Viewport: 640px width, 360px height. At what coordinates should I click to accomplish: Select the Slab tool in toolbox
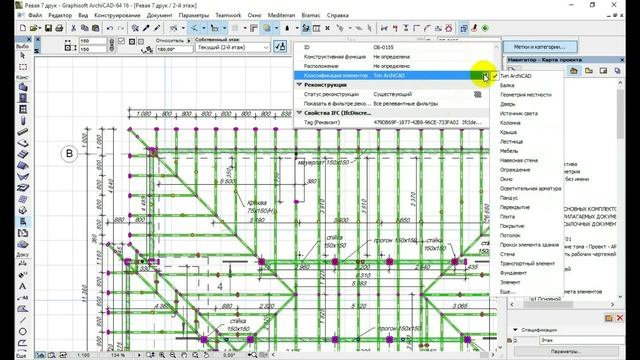pyautogui.click(x=23, y=143)
